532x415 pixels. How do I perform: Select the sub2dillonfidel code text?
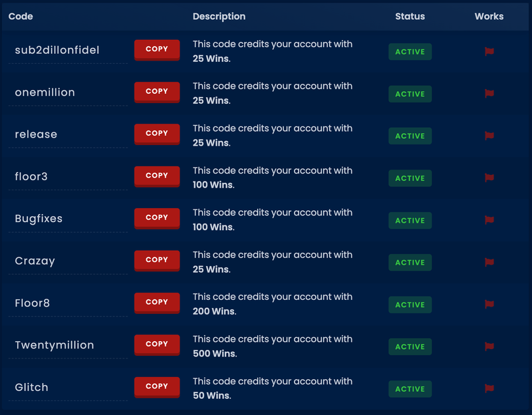(57, 50)
